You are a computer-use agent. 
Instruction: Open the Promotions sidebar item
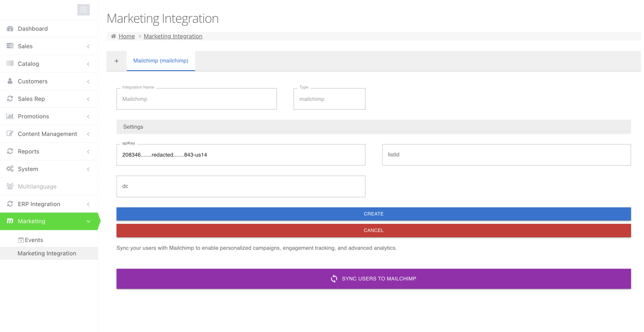[x=49, y=116]
